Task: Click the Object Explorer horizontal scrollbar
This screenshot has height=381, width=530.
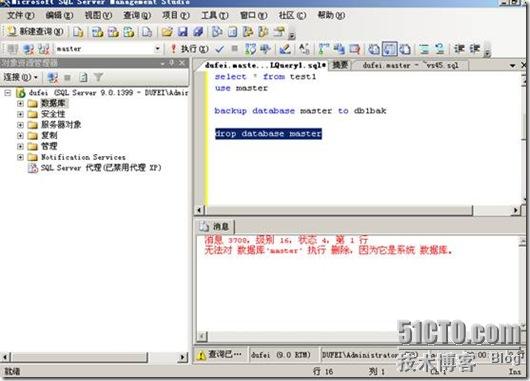Action: pyautogui.click(x=94, y=357)
